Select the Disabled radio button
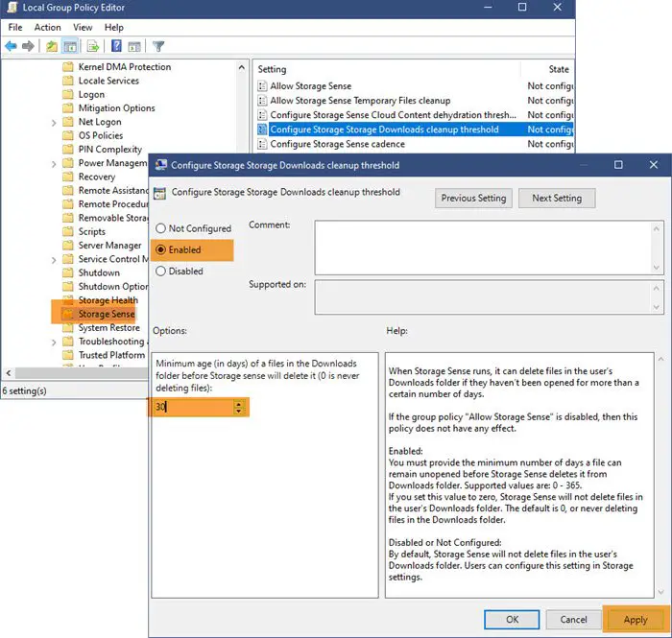This screenshot has width=672, height=638. 160,272
